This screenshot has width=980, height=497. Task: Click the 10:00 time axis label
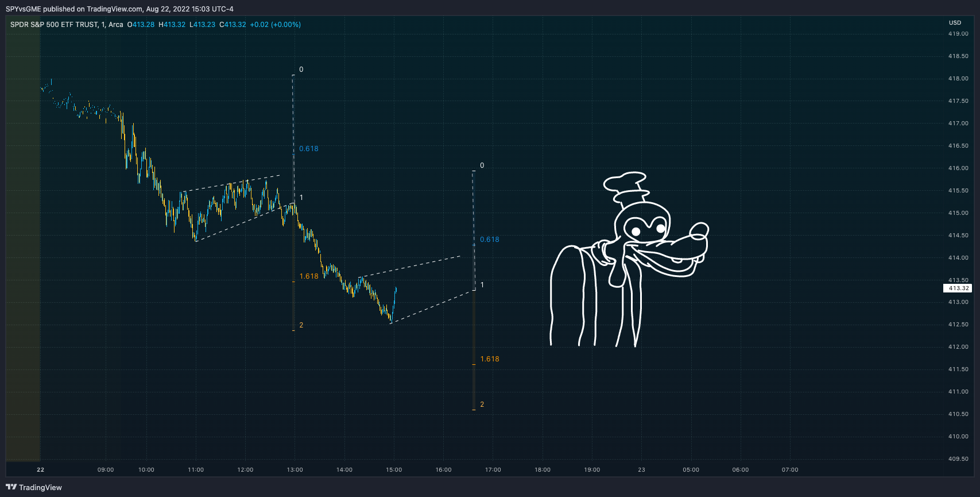coord(146,470)
